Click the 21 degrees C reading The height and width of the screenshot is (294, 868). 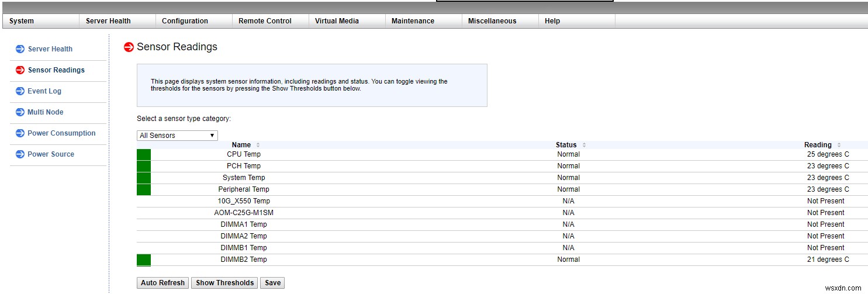click(x=828, y=260)
